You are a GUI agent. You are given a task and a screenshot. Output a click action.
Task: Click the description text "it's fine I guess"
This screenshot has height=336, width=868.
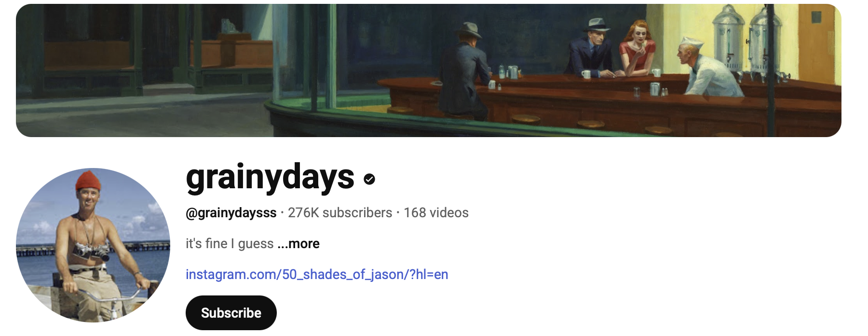click(230, 244)
